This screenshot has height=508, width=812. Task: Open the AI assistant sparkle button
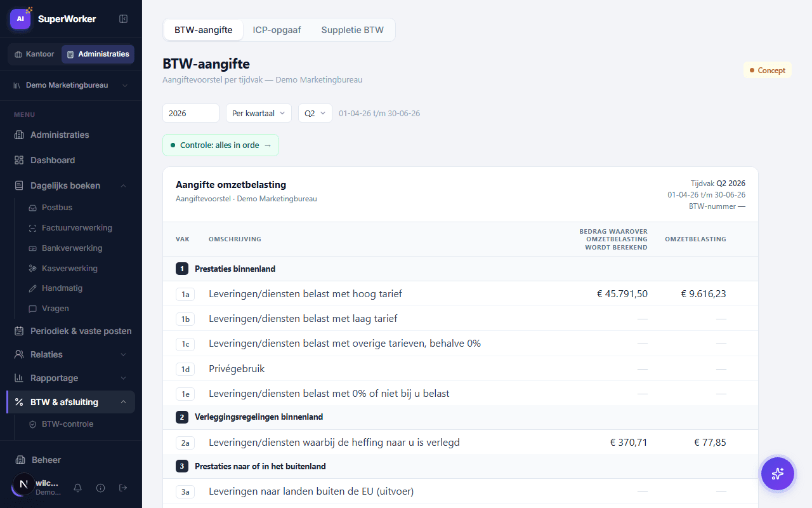coord(778,474)
